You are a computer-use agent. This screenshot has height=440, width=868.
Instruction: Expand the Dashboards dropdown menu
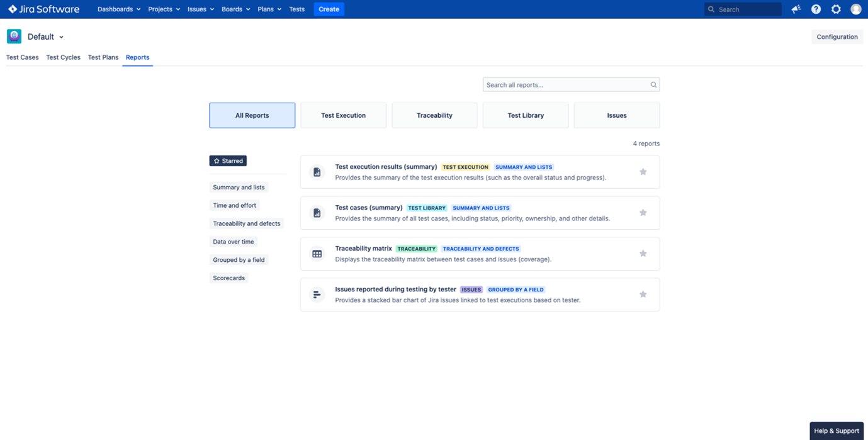point(118,9)
